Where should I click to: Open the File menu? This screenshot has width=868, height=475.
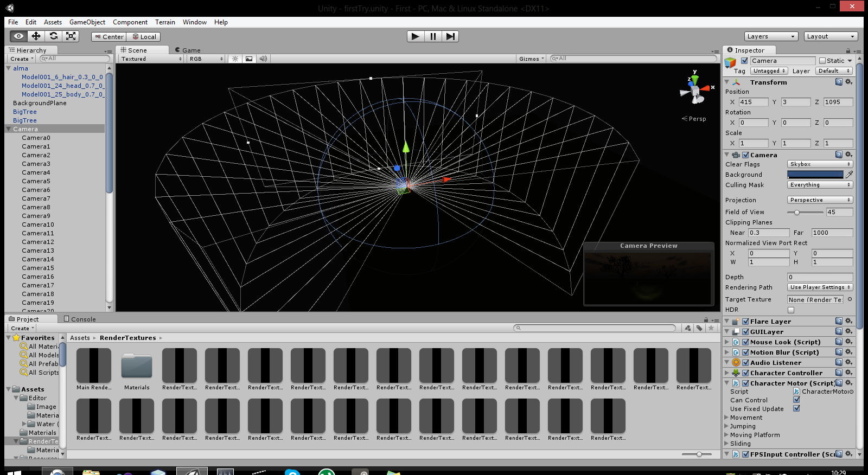click(13, 22)
